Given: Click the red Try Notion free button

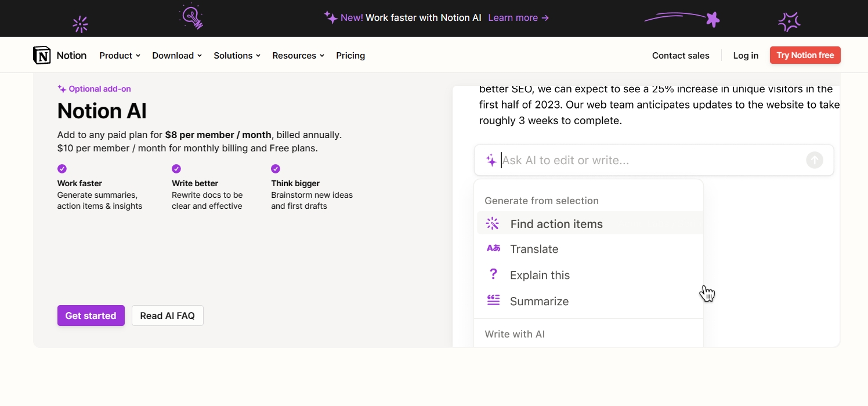Looking at the screenshot, I should [x=805, y=55].
